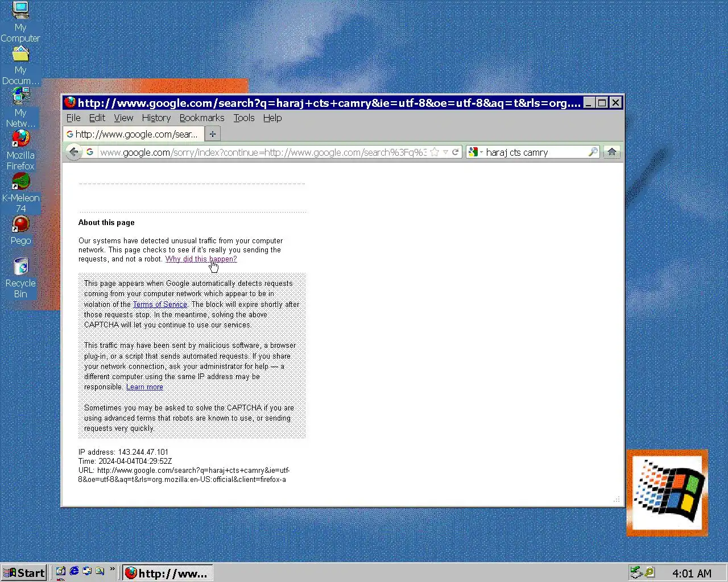Viewport: 728px width, 582px height.
Task: Click the Google site identity icon in the address bar
Action: point(90,152)
